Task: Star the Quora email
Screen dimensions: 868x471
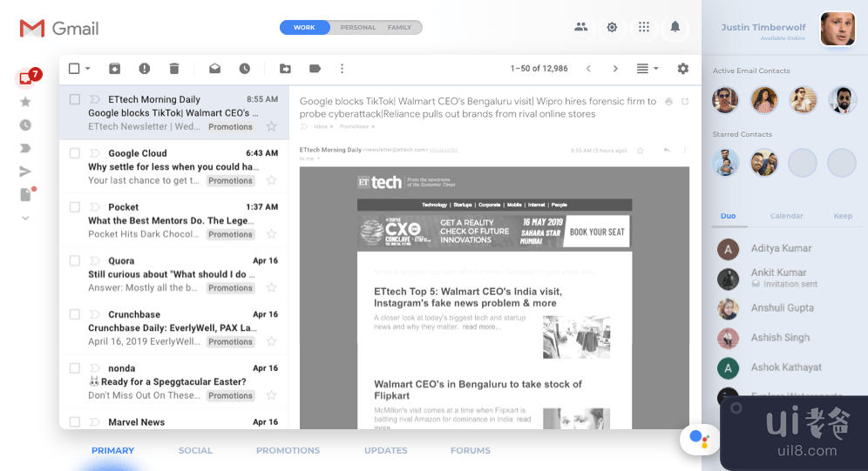Action: point(271,287)
